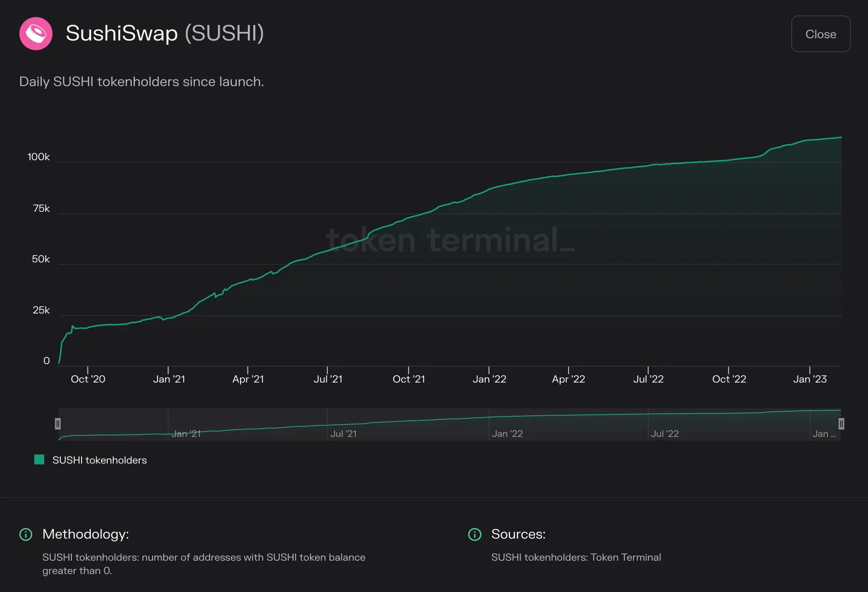Click the SUSHI tokenholders legend label
Screen dimensions: 868x592
tap(100, 460)
